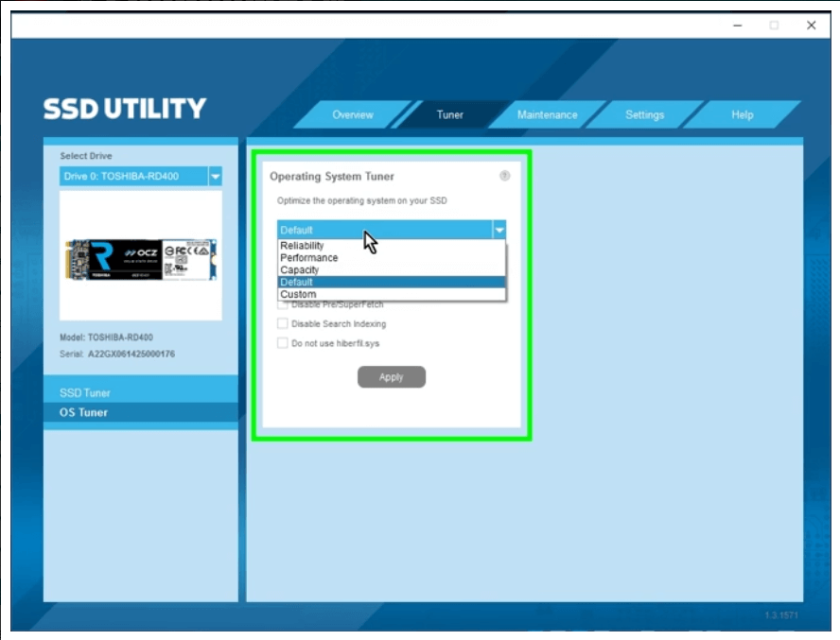This screenshot has width=840, height=640.
Task: Click the serial number A22GX061425000176
Action: pyautogui.click(x=131, y=354)
